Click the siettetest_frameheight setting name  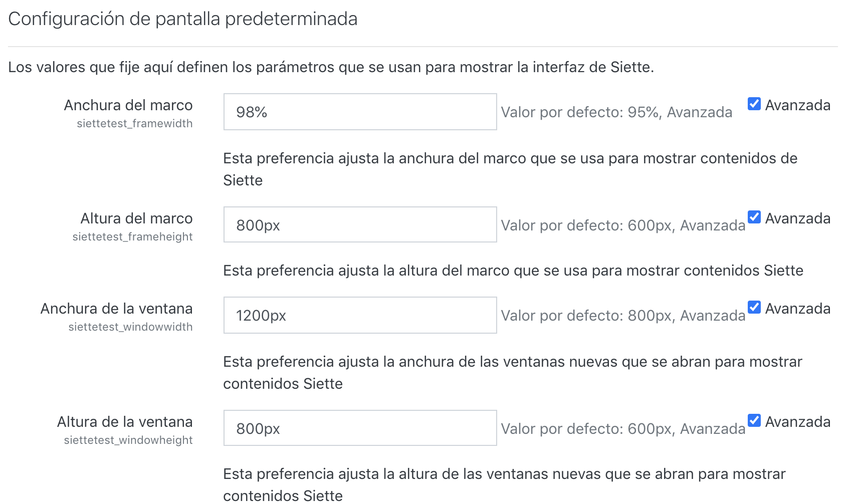pyautogui.click(x=132, y=237)
